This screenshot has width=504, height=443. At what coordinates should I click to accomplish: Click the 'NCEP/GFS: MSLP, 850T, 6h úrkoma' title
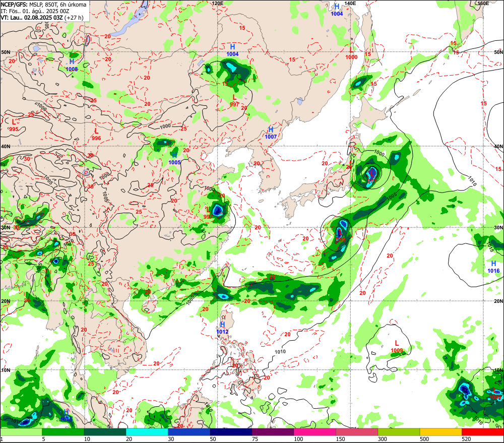coord(44,5)
